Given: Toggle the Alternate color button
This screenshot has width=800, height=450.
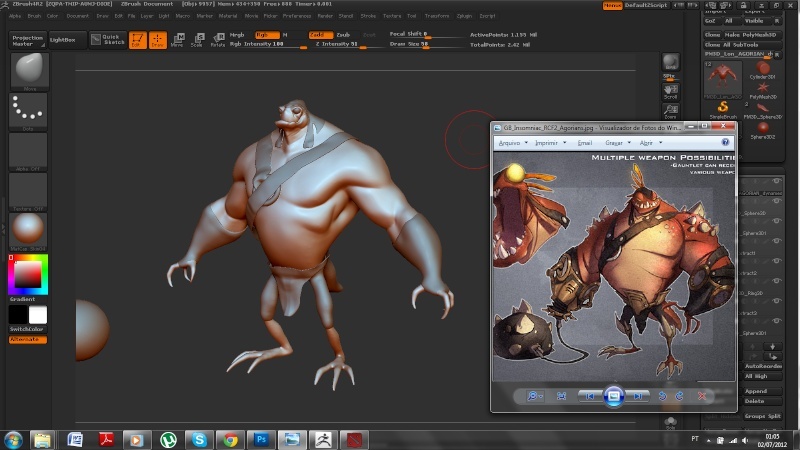Looking at the screenshot, I should coord(28,339).
